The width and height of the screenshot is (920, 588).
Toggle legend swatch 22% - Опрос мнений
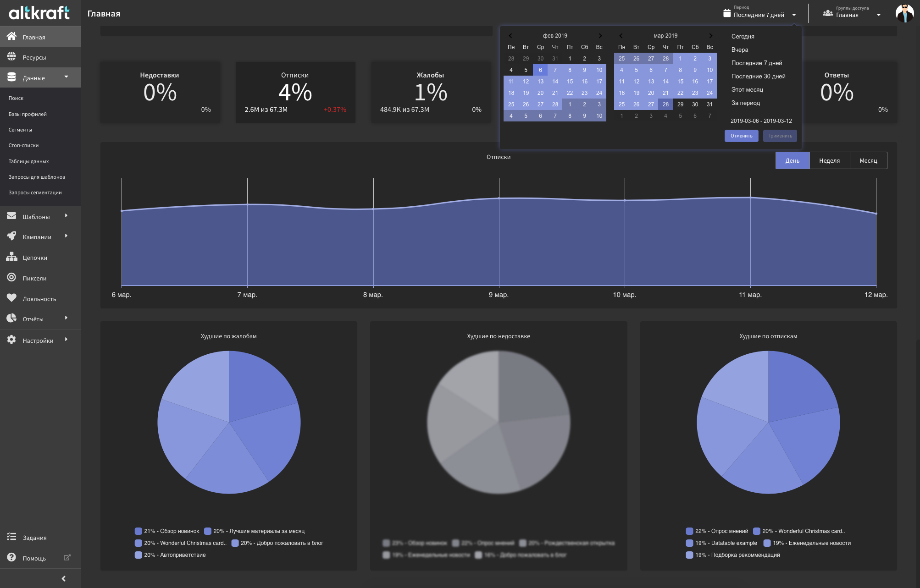[x=689, y=531]
